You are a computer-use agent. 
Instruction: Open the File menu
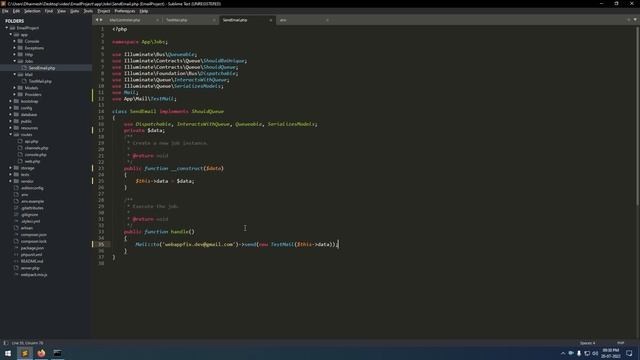pos(5,11)
